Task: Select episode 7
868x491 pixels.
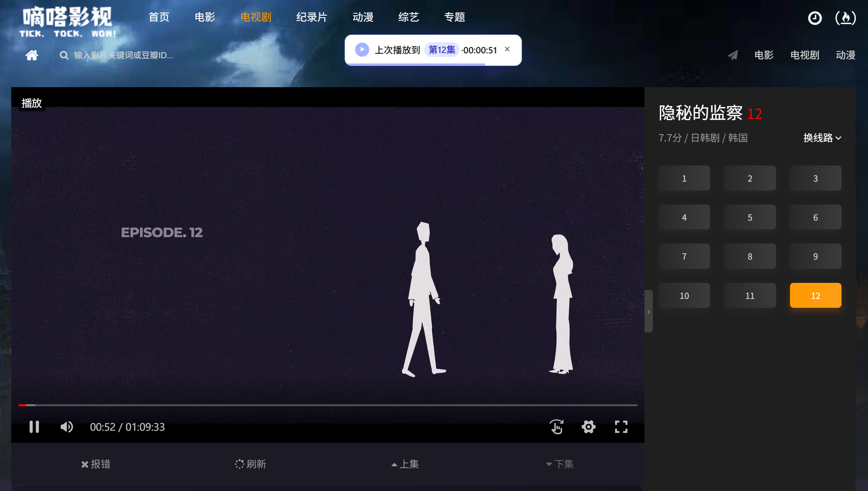Action: pos(684,256)
